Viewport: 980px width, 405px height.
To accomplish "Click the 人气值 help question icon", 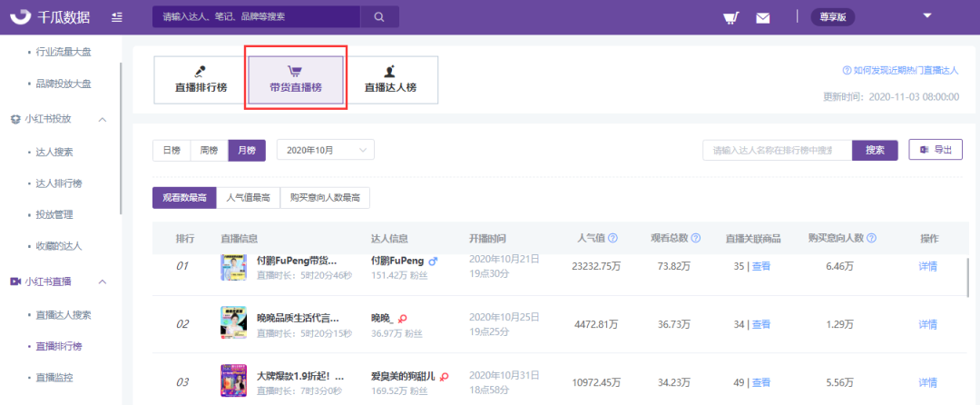I will coord(613,238).
